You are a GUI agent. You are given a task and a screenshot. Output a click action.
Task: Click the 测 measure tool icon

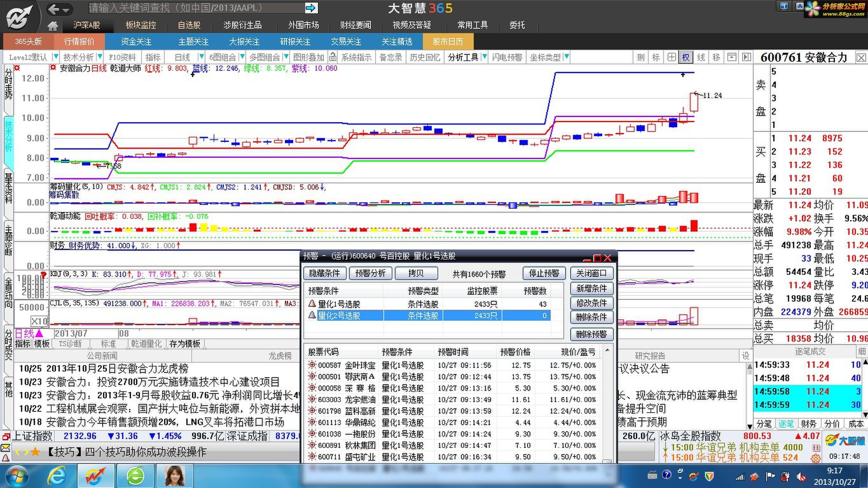click(640, 57)
